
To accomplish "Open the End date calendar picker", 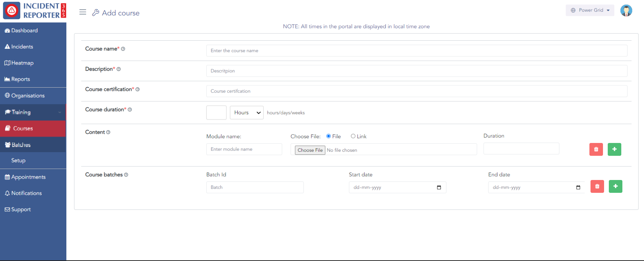I will [x=578, y=188].
